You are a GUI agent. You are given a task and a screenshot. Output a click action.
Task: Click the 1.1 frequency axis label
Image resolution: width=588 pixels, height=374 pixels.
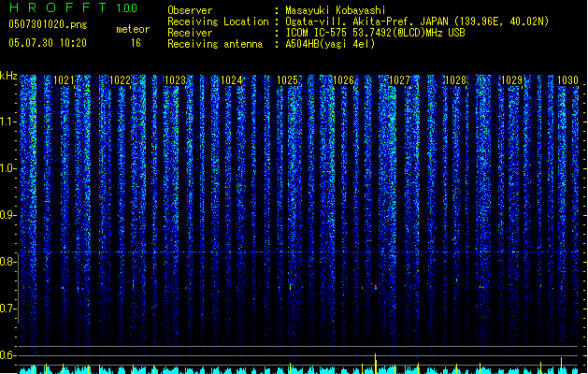[x=7, y=122]
